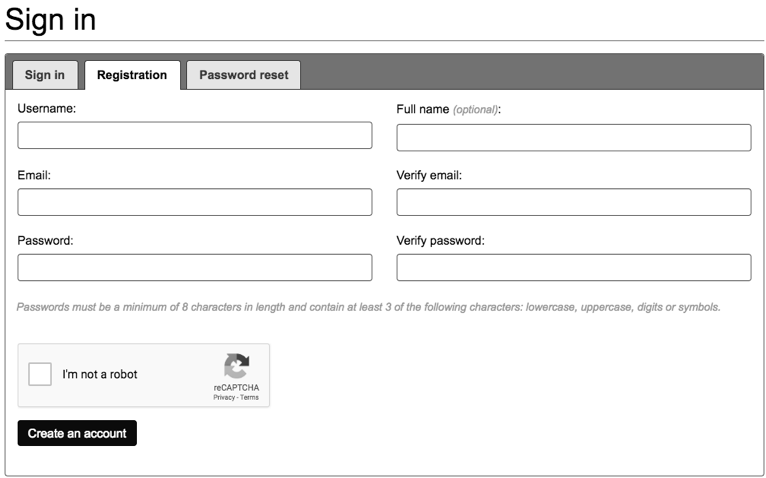Click the Verify email label
Screen dimensions: 766x478
pyautogui.click(x=429, y=175)
